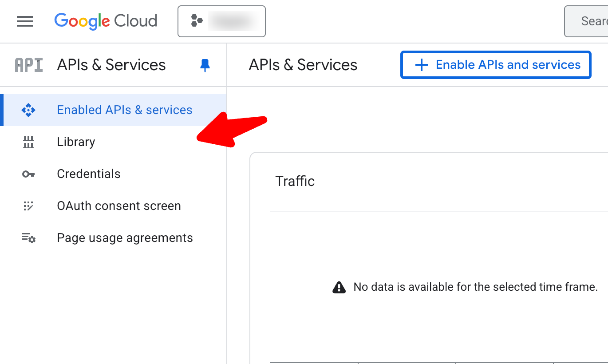Open Library from the sidebar
The image size is (608, 364).
pyautogui.click(x=76, y=142)
